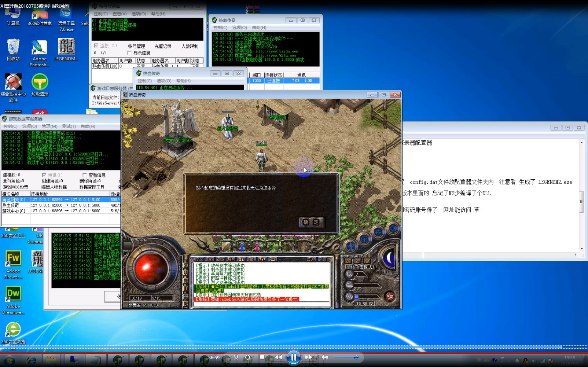Open 选项(O) menu in top-right 热血传奇 window
Screen dimensions: 588x367
pyautogui.click(x=239, y=27)
